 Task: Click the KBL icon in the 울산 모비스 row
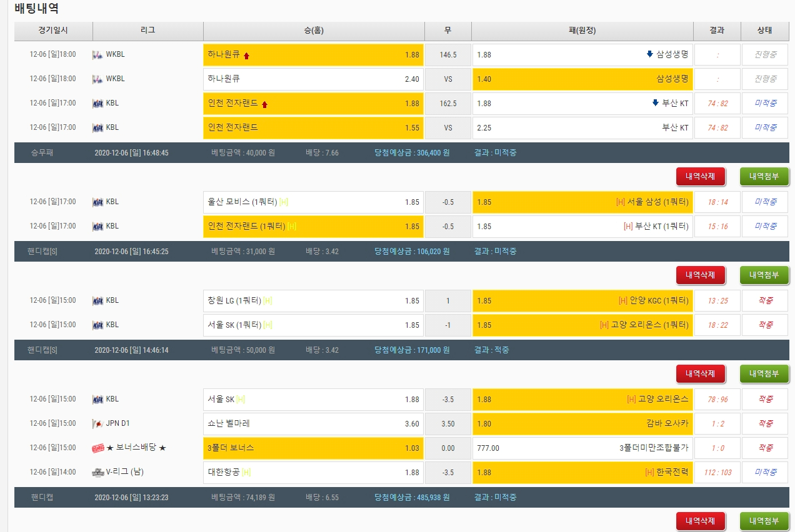pos(97,202)
